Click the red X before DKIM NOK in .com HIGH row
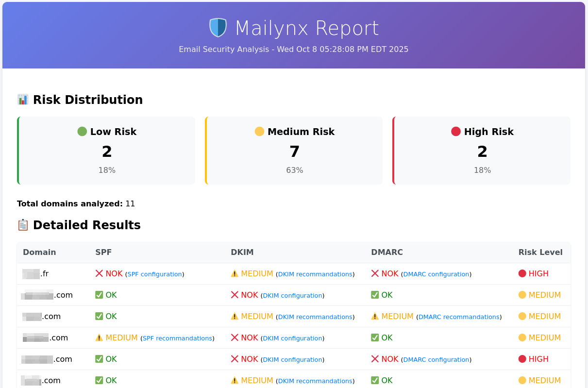This screenshot has width=588, height=388. 235,359
